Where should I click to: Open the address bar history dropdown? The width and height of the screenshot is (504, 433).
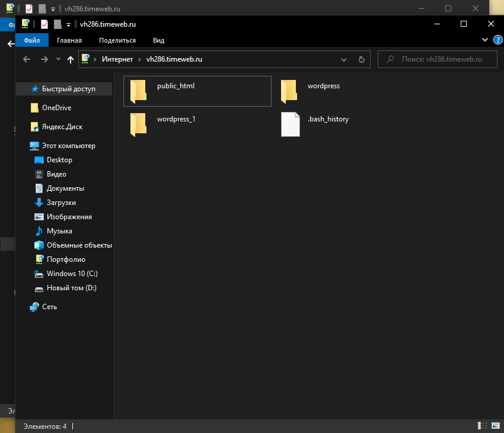point(344,59)
